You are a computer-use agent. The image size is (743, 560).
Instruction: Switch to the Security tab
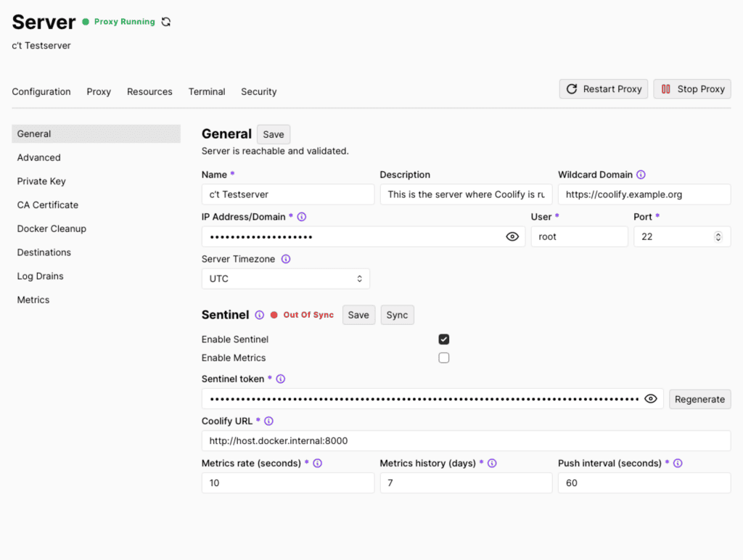pyautogui.click(x=258, y=91)
